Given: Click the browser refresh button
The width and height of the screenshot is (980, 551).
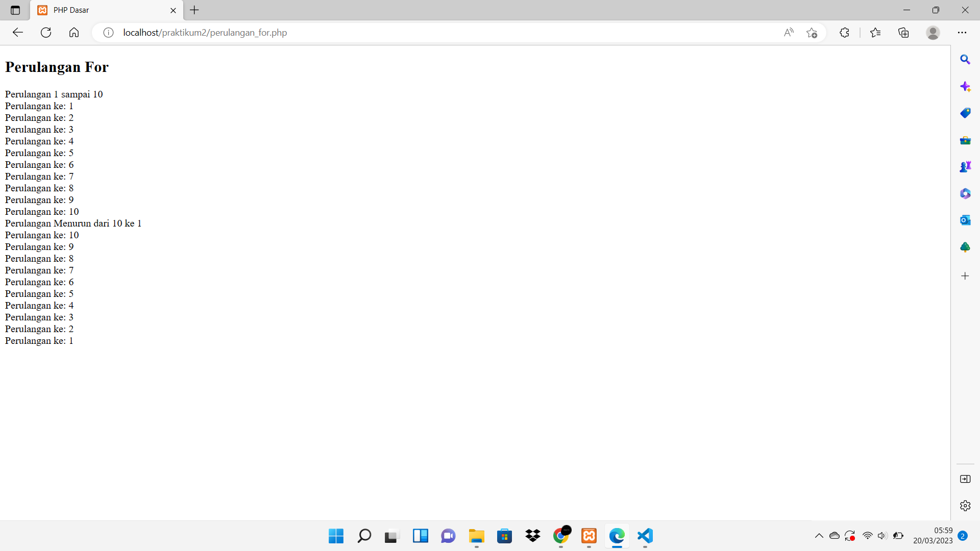Looking at the screenshot, I should pos(46,33).
